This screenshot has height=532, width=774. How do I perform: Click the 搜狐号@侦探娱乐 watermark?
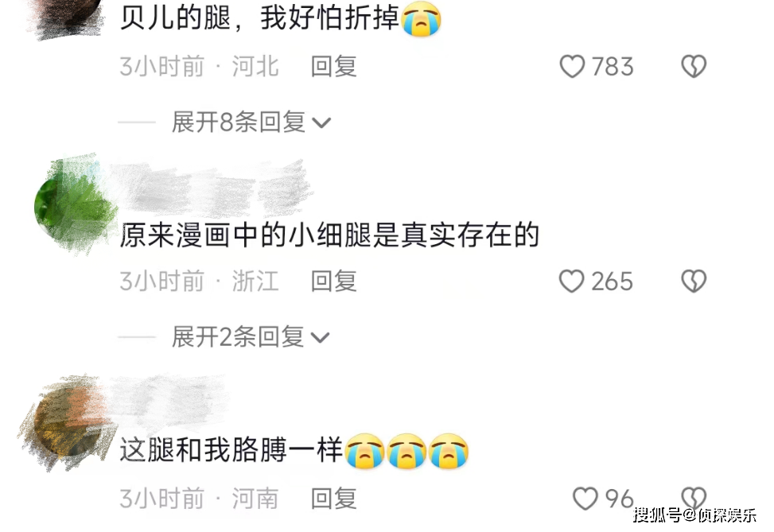[x=695, y=515]
